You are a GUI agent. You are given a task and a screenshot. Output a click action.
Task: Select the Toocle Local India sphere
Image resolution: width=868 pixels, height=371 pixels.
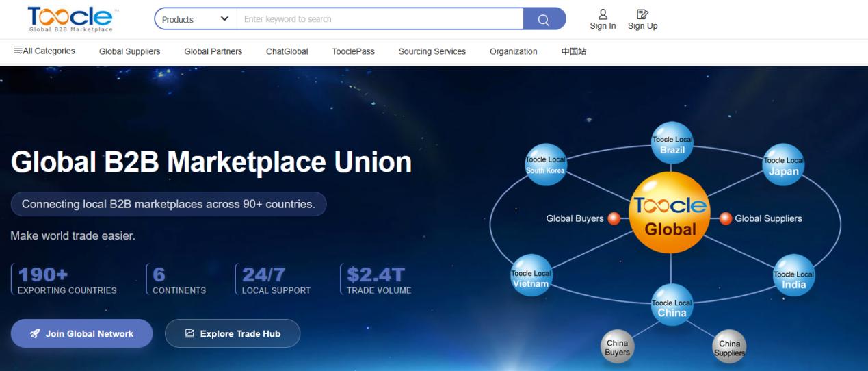tap(793, 275)
